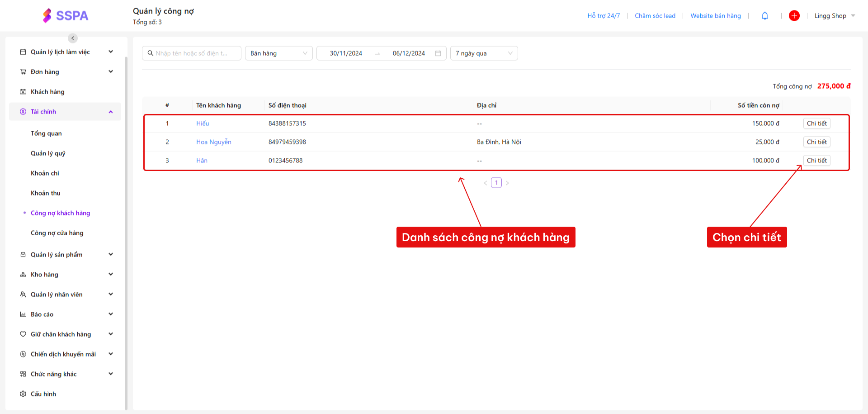Open customer Hoa Nguyễn link

[x=214, y=142]
